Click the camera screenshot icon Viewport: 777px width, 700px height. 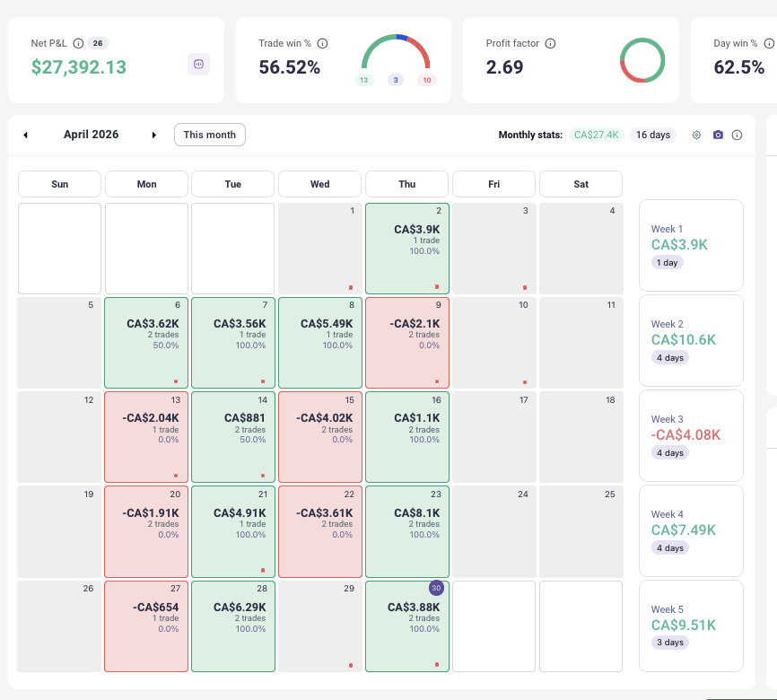coord(718,135)
